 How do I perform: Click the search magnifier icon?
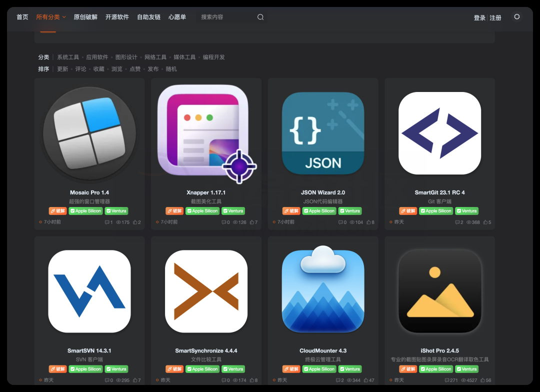[260, 17]
